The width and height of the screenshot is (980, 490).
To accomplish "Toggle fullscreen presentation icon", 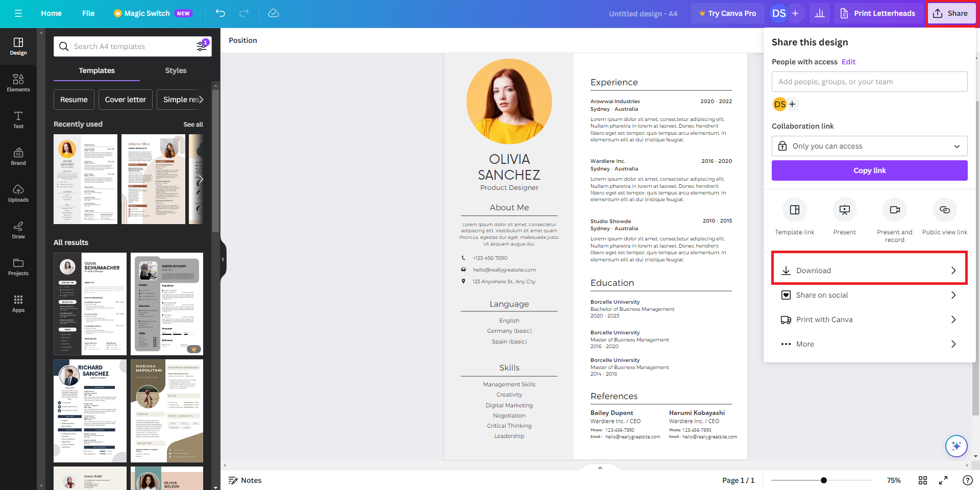I will [x=943, y=480].
